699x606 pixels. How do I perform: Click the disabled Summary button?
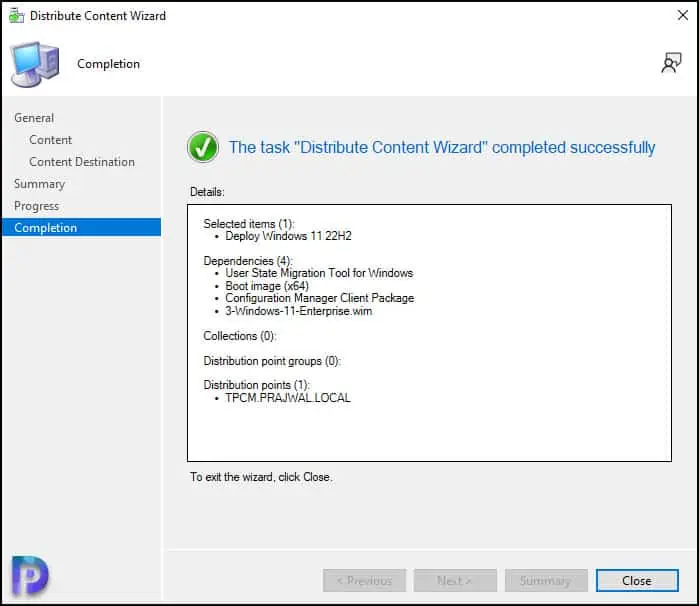point(546,580)
